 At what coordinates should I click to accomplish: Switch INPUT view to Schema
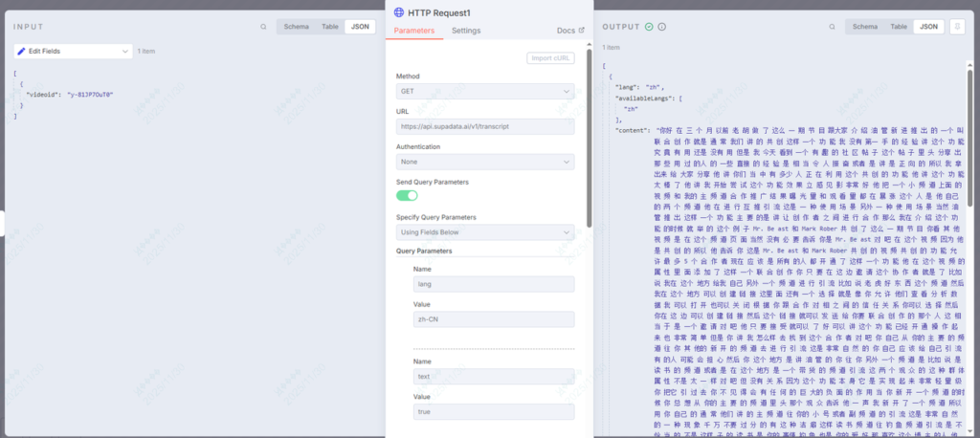[296, 27]
